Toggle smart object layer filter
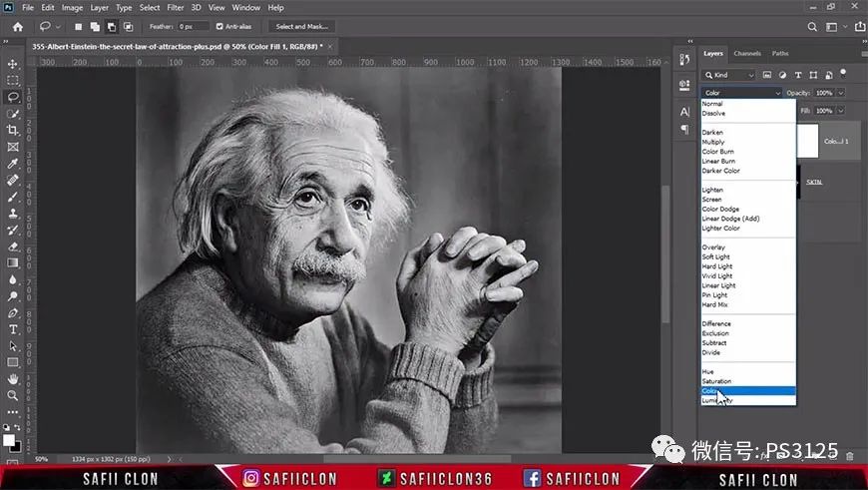 pos(829,75)
